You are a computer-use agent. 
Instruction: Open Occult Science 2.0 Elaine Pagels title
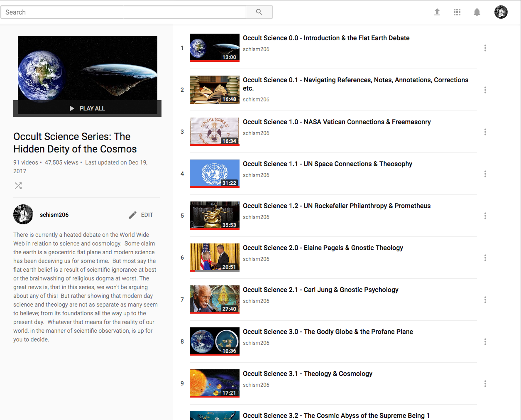(x=323, y=248)
